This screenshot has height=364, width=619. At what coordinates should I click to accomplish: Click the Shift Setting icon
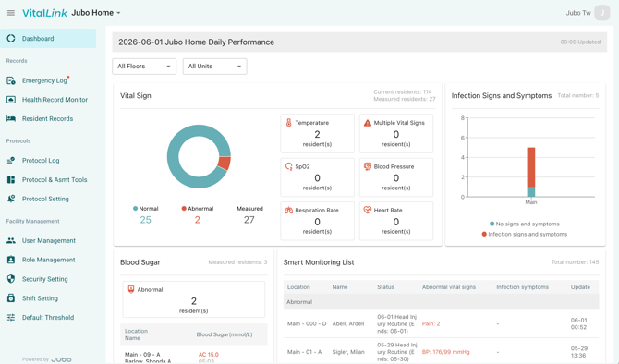11,298
